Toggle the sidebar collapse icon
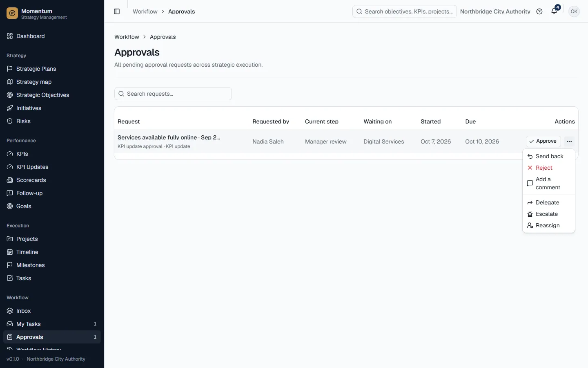This screenshot has height=368, width=588. tap(117, 11)
